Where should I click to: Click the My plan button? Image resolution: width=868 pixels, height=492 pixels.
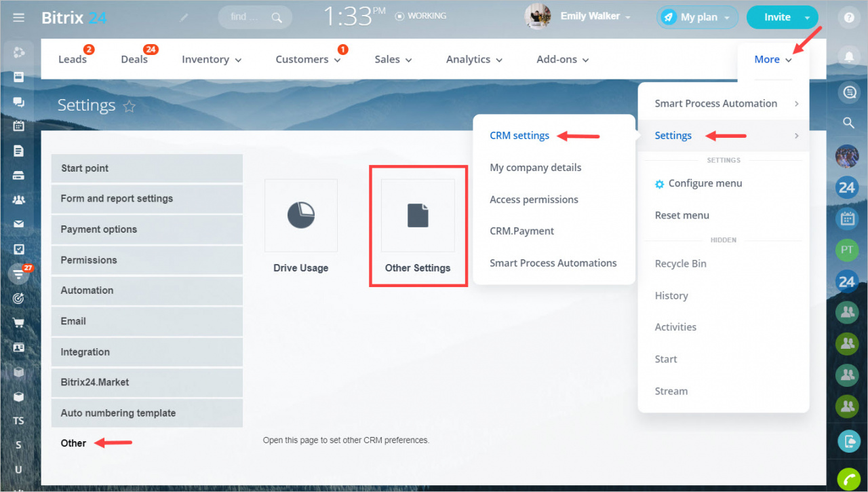click(x=698, y=18)
